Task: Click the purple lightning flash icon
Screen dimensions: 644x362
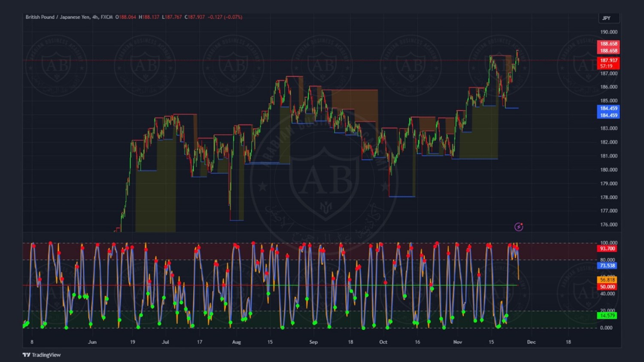Action: click(519, 227)
